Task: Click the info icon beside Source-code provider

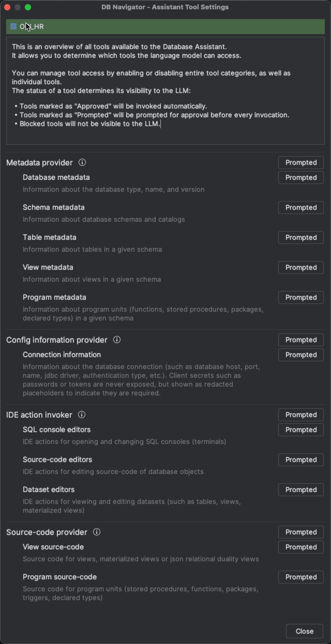Action: coord(96,532)
